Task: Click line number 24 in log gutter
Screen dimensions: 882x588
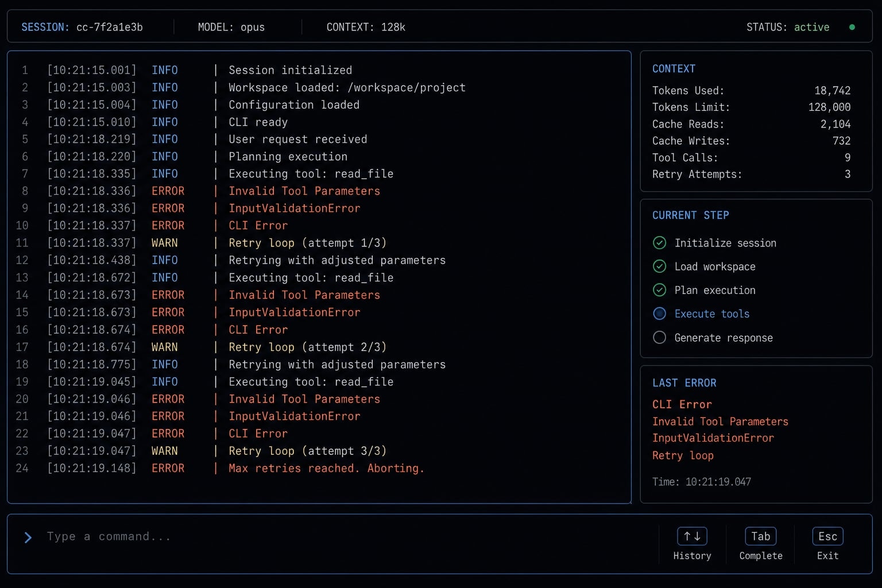Action: coord(22,468)
